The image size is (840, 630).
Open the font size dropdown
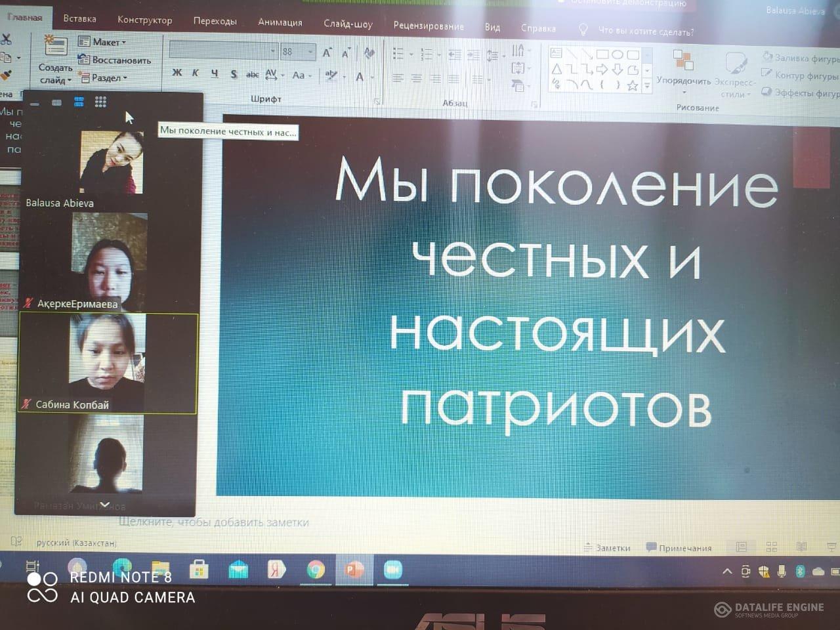(310, 52)
